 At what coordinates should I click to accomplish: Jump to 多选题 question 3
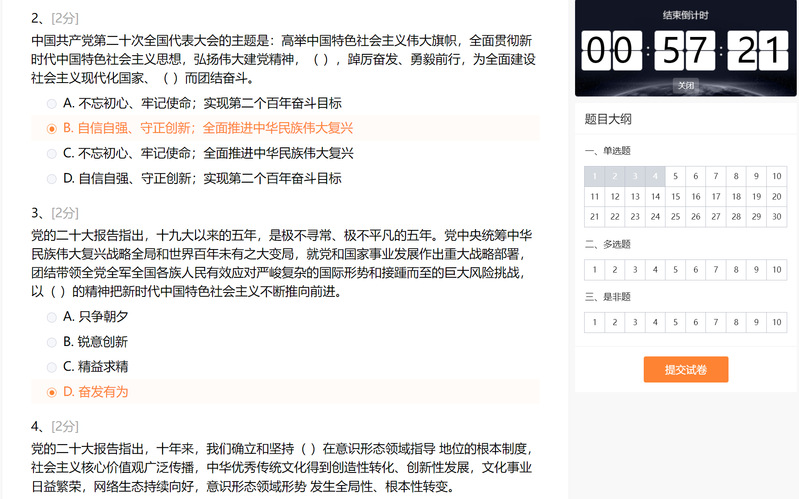click(x=635, y=270)
